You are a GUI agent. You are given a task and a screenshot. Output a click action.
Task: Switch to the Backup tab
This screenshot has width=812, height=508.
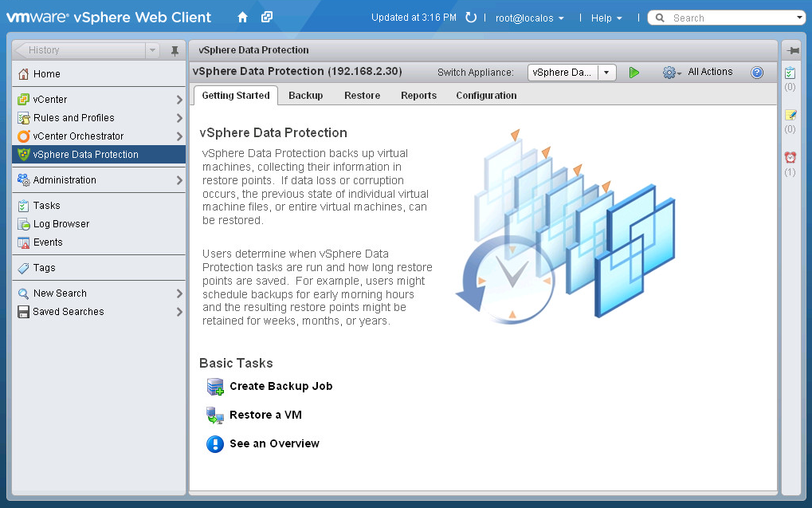305,96
